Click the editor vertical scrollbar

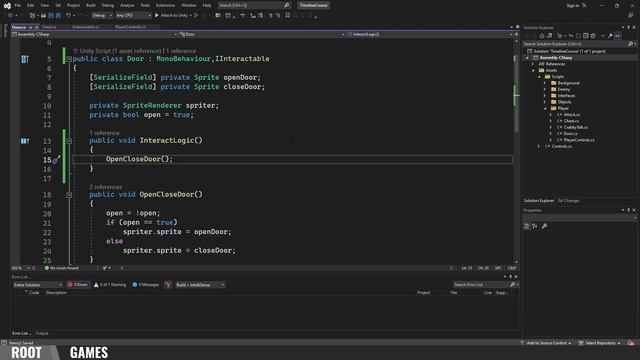516,151
